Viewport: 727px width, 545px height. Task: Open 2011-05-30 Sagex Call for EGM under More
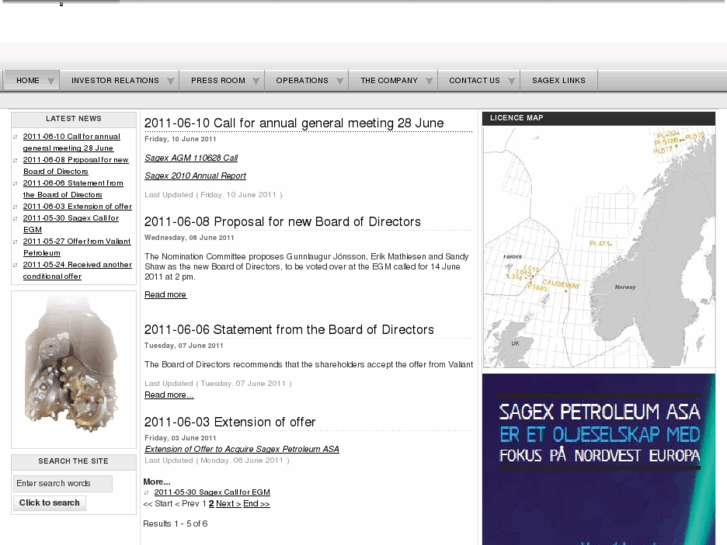[212, 492]
